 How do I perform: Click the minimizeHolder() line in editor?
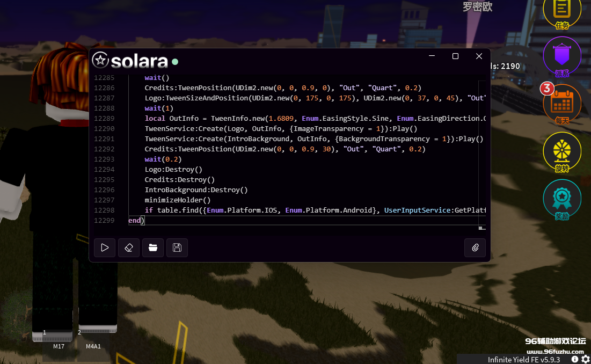pos(178,200)
